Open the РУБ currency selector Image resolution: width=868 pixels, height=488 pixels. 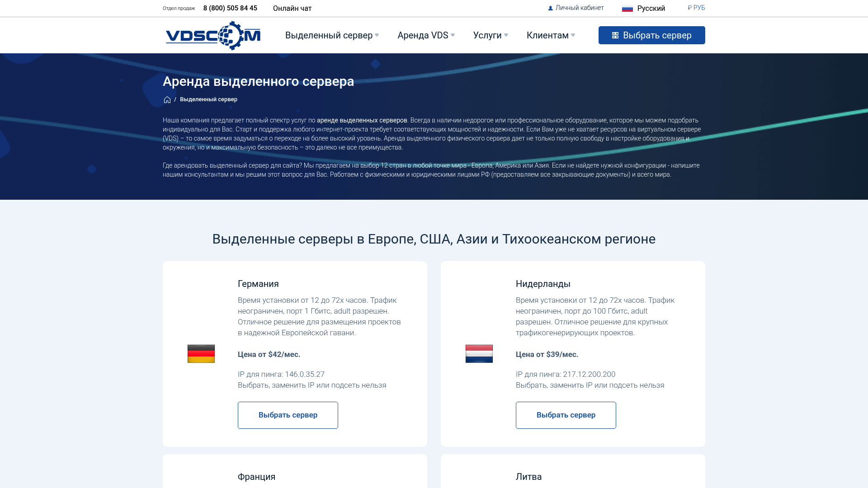[x=696, y=8]
